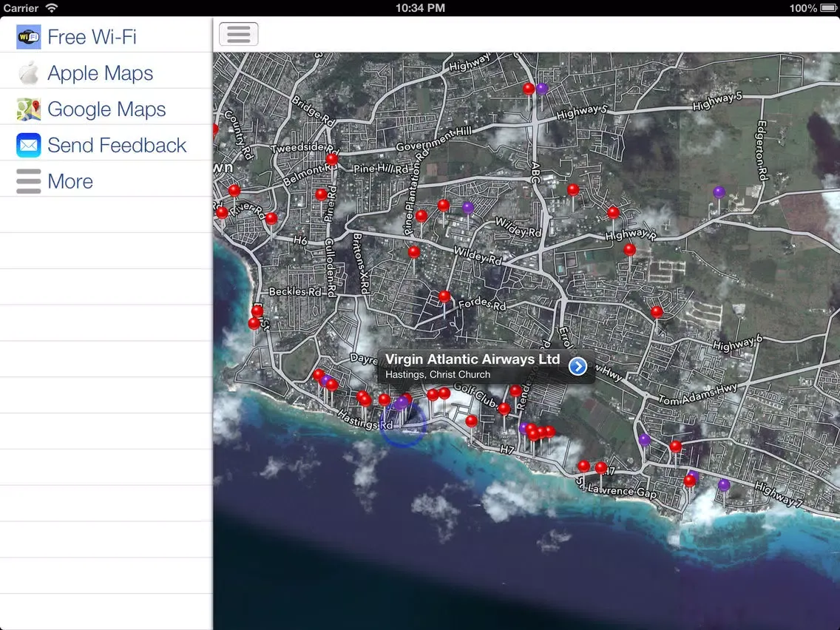Tap the Send Feedback envelope icon
Viewport: 840px width, 630px height.
coord(28,145)
